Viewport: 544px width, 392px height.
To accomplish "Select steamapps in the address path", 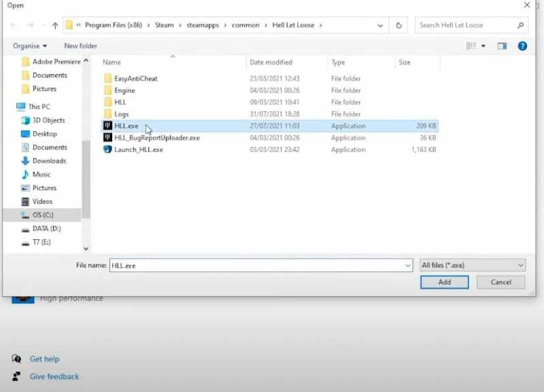I will pos(203,25).
